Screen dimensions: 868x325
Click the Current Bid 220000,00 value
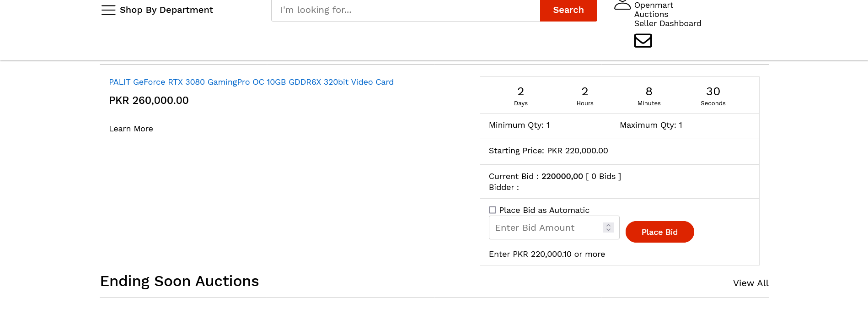pos(562,176)
